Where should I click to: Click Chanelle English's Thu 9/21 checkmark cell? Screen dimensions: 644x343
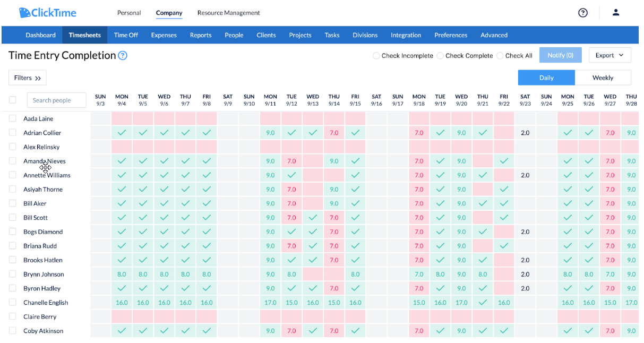pyautogui.click(x=483, y=303)
